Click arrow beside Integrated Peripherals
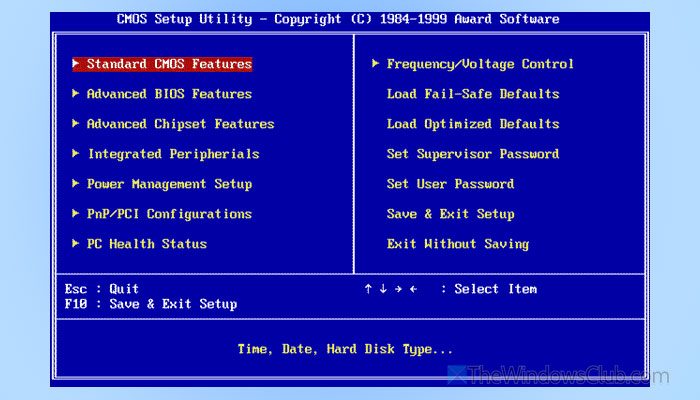The height and width of the screenshot is (400, 700). click(x=76, y=154)
